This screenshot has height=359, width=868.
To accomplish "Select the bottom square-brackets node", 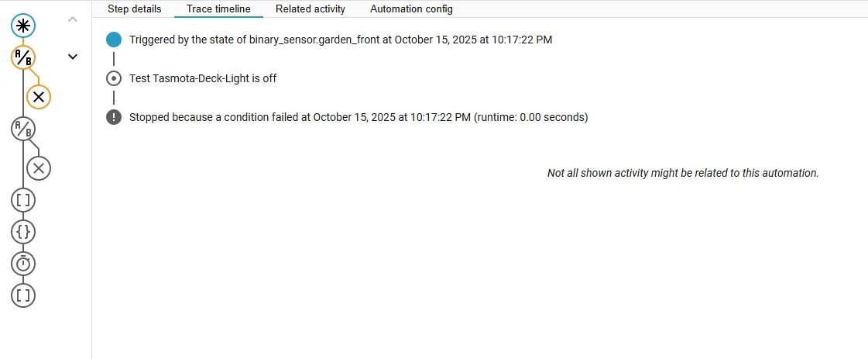I will 23,295.
